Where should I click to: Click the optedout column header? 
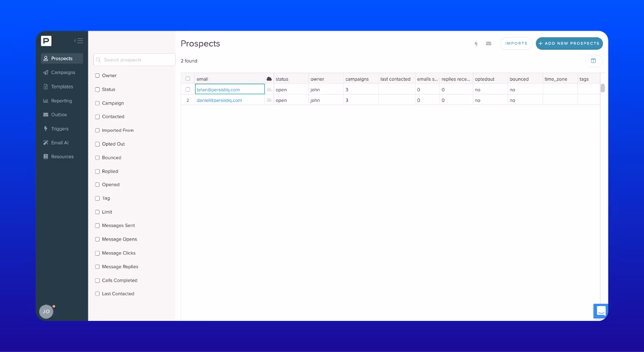coord(491,79)
